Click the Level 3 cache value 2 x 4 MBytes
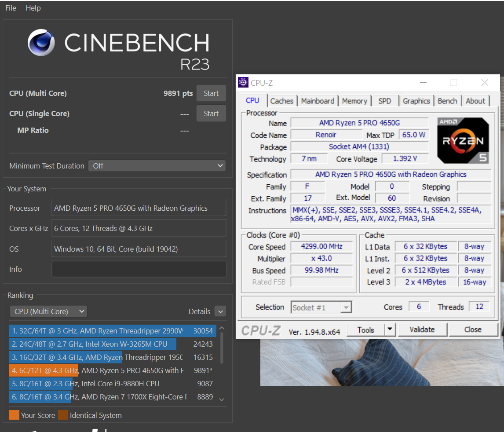Screen dimensions: 504x432 [x=426, y=282]
